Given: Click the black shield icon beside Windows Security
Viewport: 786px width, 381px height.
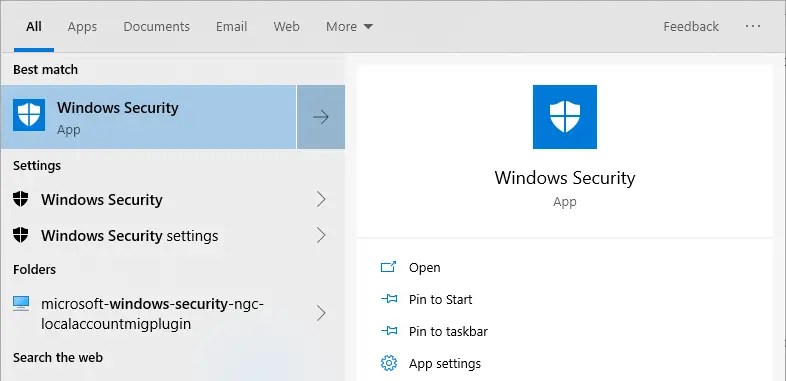Looking at the screenshot, I should point(21,199).
